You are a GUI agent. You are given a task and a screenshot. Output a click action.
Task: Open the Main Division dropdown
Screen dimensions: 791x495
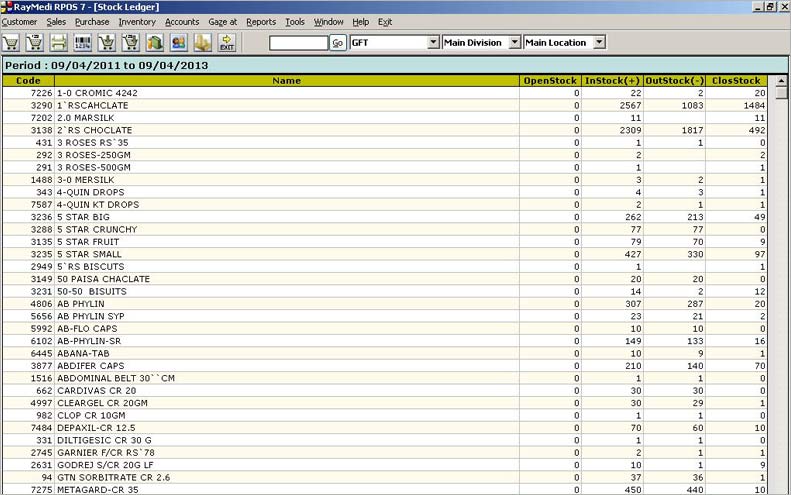tap(514, 42)
